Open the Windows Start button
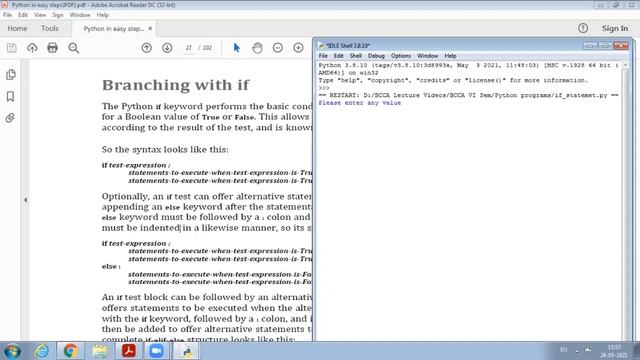640x360 pixels. [x=12, y=351]
